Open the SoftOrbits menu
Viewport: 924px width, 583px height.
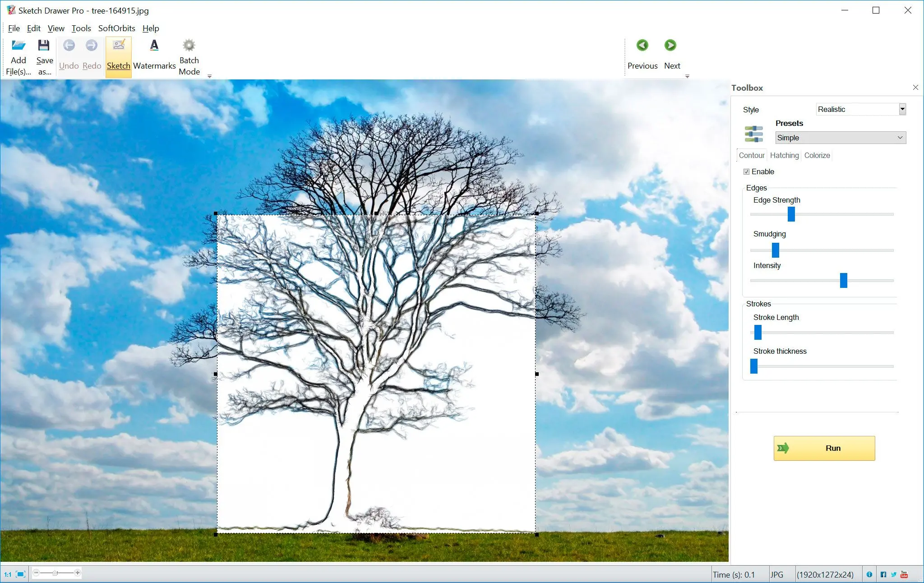116,28
